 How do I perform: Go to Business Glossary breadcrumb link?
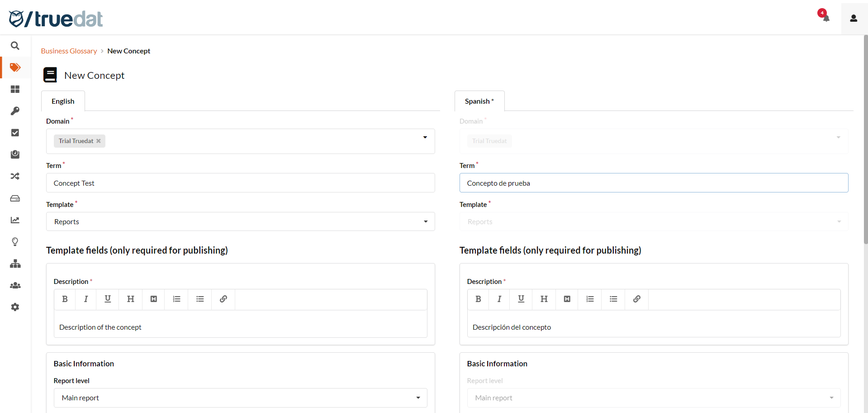coord(69,51)
